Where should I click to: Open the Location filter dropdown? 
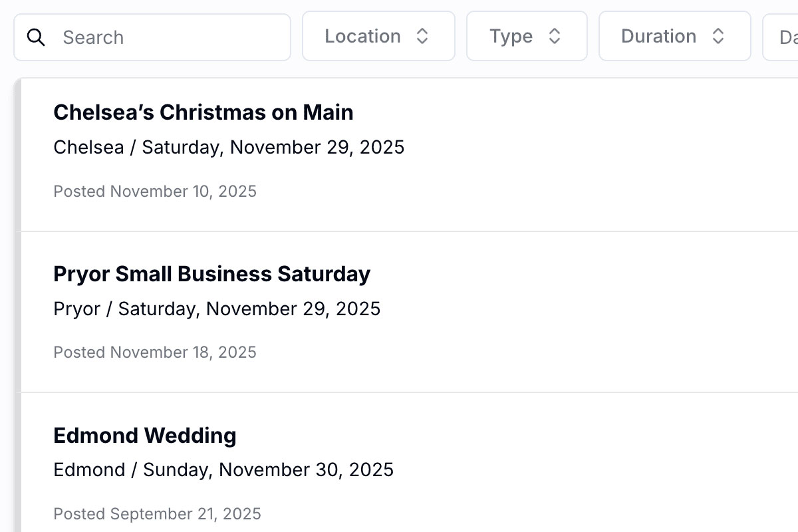click(378, 36)
